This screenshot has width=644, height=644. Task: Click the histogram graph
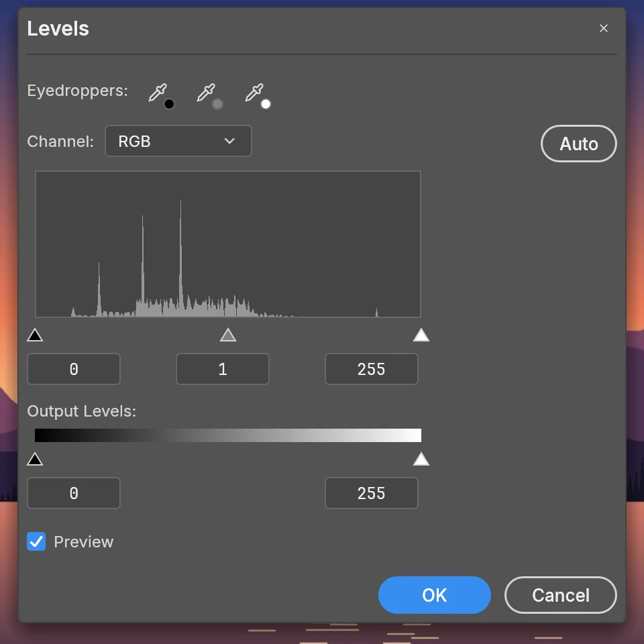click(228, 244)
